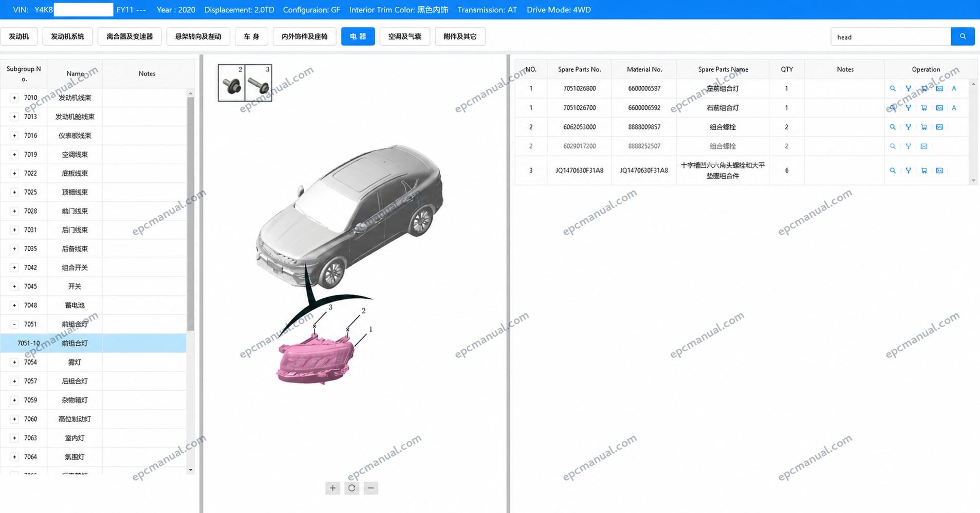Switch to the 发动机系统 tab
The image size is (980, 513).
pos(67,36)
